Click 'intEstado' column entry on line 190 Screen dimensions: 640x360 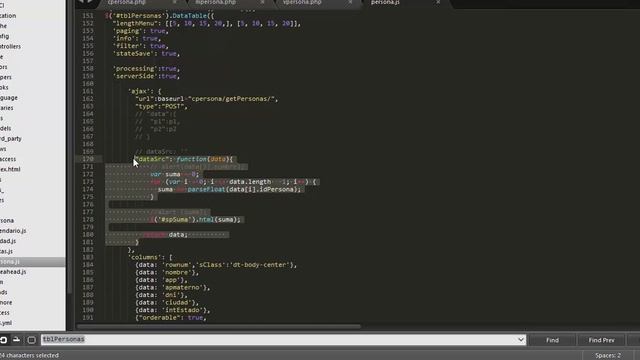(x=182, y=310)
